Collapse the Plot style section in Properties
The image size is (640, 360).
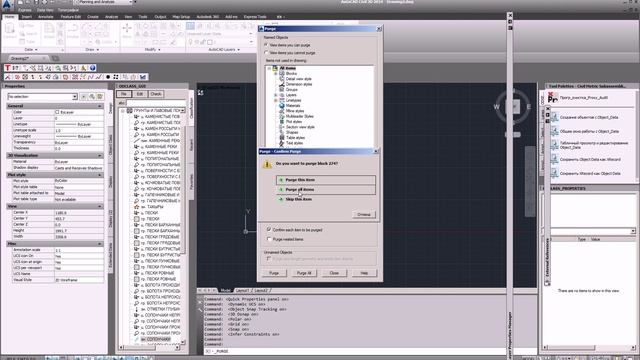(x=100, y=175)
